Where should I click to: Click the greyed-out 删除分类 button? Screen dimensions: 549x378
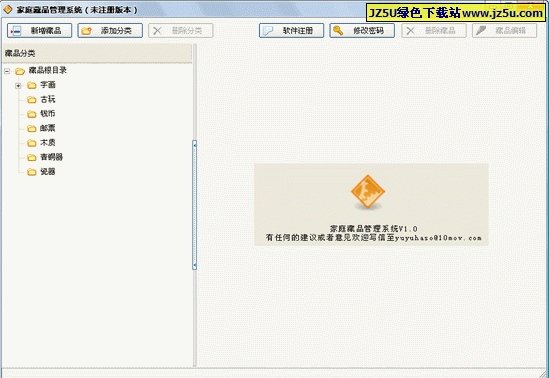click(181, 31)
